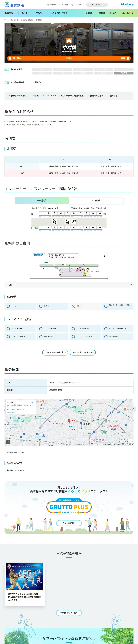Expand the 企業情報 menu
This screenshot has height=644, width=138.
(x=90, y=13)
